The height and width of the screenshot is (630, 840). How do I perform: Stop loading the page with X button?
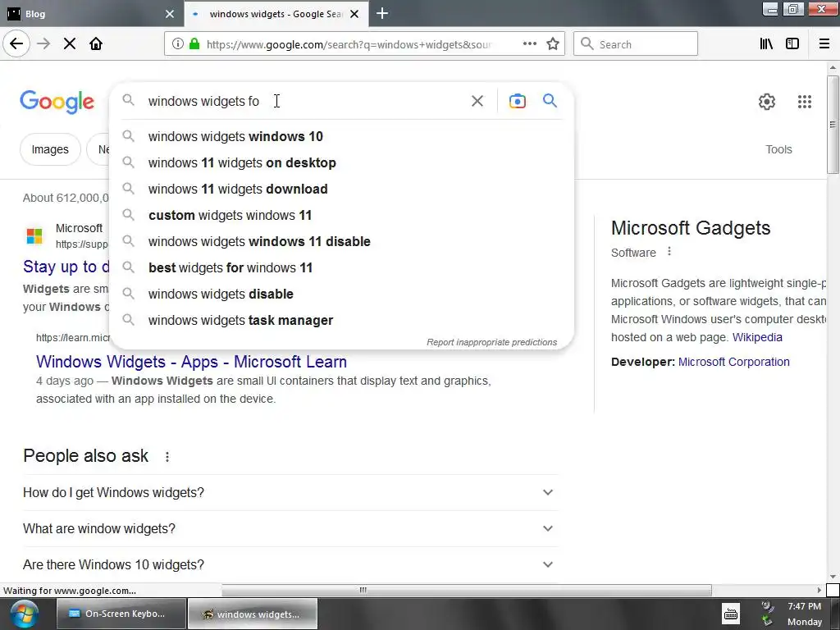click(x=70, y=44)
